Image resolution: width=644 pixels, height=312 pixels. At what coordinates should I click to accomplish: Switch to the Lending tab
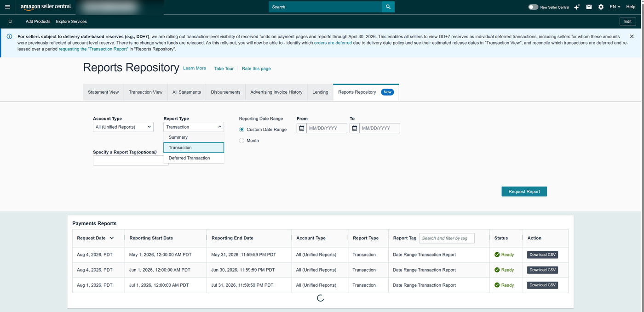(x=320, y=92)
